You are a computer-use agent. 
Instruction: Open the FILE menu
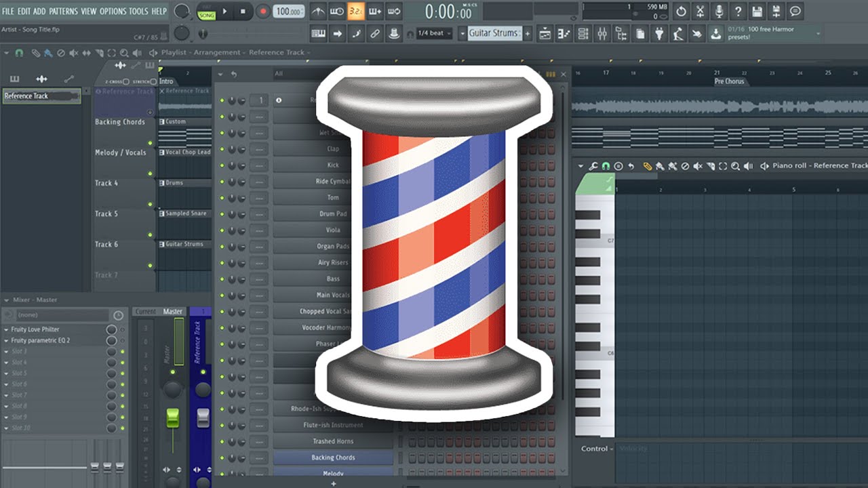[x=8, y=12]
